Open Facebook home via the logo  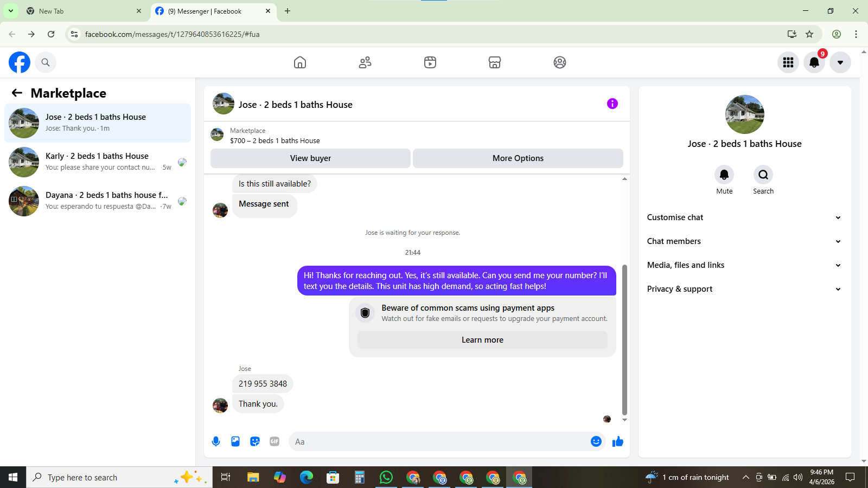[x=20, y=62]
